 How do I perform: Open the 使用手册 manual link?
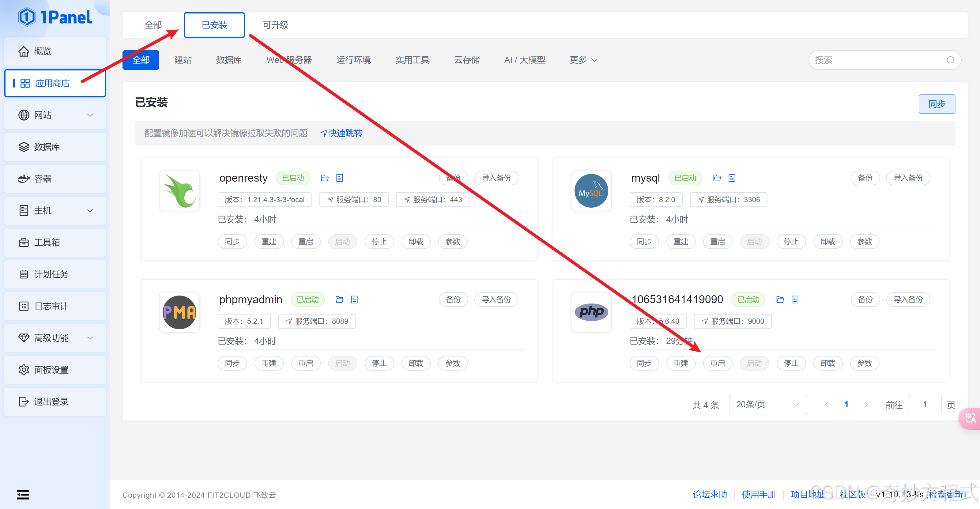pos(759,495)
